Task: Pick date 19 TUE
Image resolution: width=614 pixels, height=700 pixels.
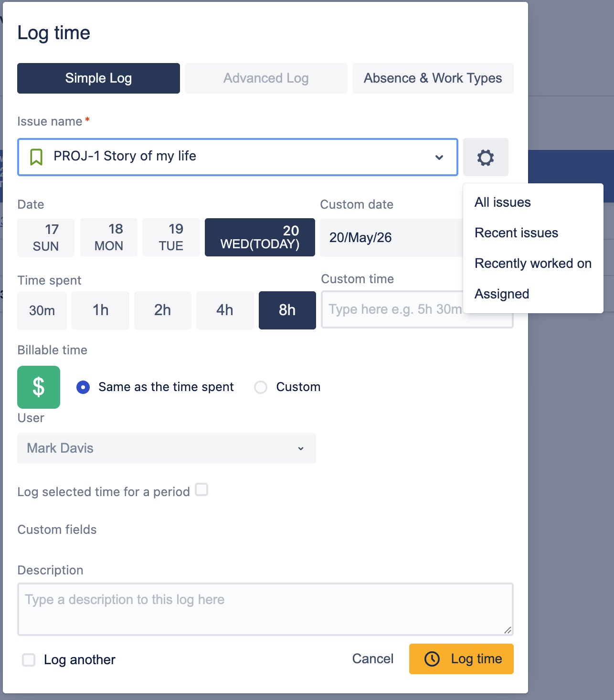Action: pyautogui.click(x=171, y=237)
